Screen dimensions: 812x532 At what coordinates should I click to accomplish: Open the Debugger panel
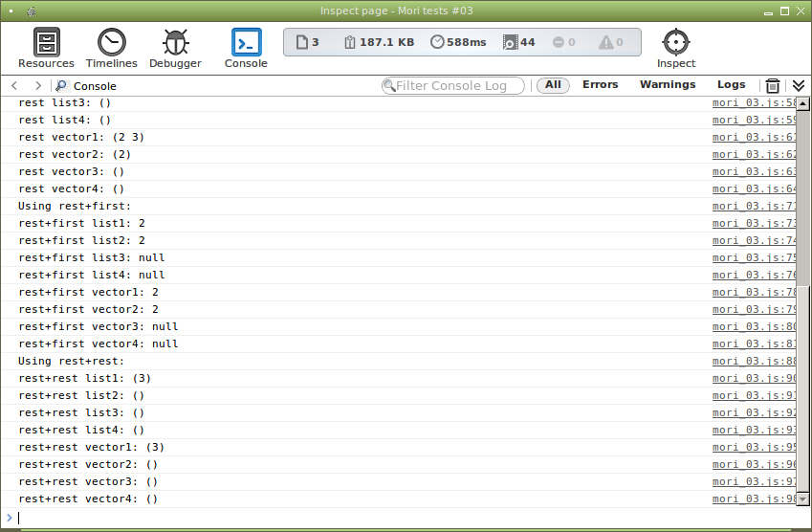(x=175, y=48)
